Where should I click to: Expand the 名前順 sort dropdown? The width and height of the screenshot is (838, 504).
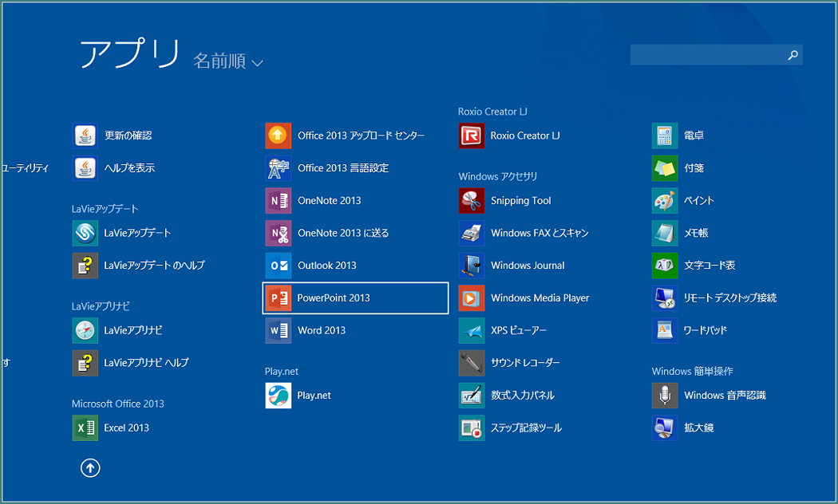pyautogui.click(x=228, y=61)
